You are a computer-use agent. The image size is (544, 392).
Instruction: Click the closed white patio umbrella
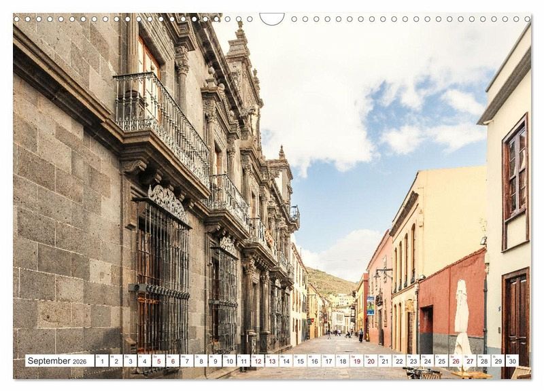(x=462, y=319)
